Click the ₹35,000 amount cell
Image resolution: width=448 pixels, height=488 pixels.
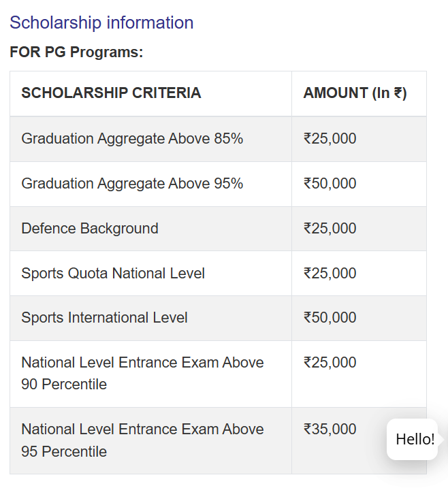pyautogui.click(x=330, y=429)
